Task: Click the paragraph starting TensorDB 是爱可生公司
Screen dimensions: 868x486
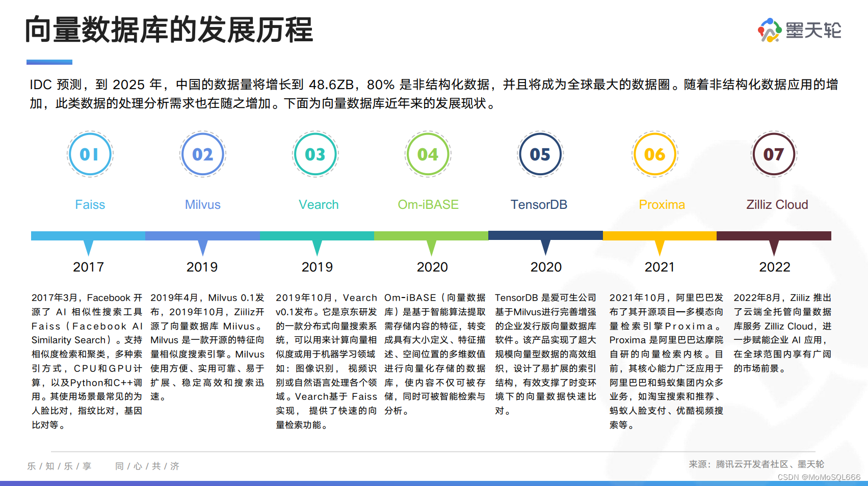Action: point(545,354)
